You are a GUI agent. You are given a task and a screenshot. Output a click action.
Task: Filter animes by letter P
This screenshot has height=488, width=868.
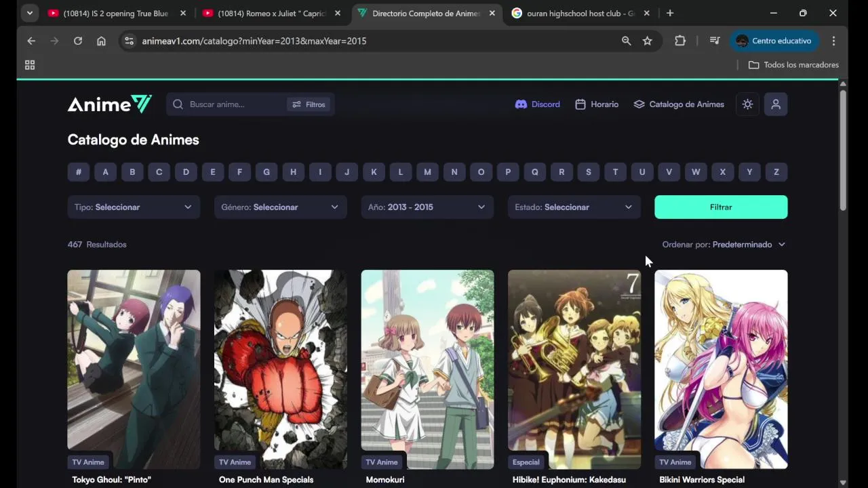point(508,172)
